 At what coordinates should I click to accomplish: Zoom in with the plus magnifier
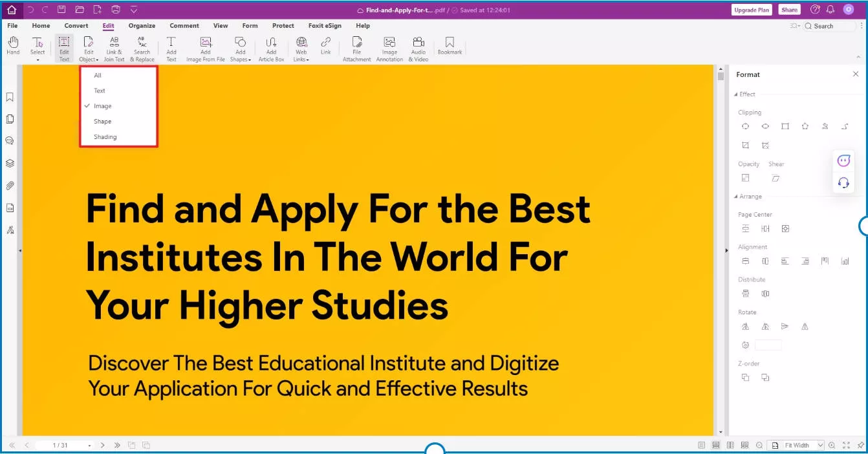click(832, 445)
